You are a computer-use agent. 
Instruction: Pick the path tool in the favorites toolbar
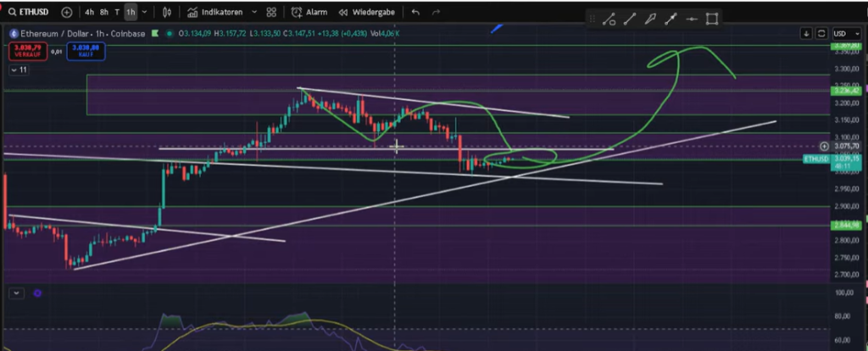(609, 19)
